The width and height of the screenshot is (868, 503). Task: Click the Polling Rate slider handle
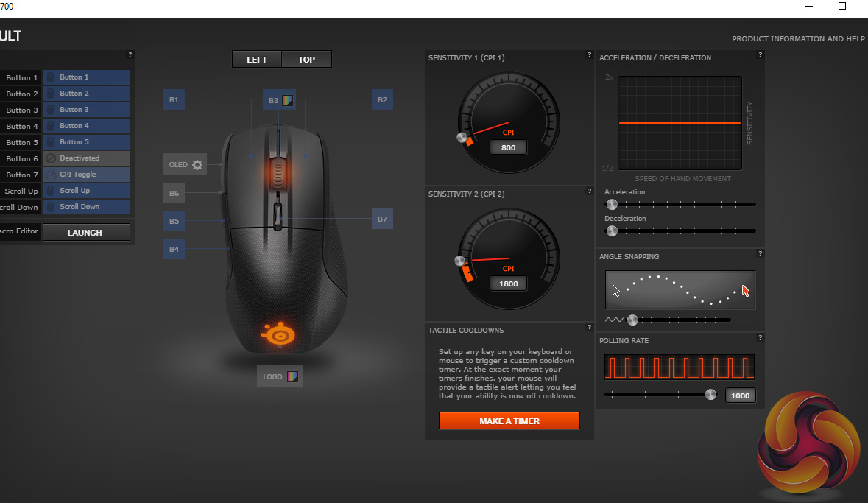710,395
